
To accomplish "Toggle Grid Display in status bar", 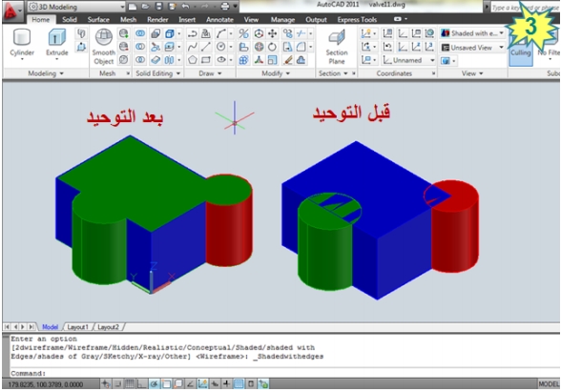I will click(x=130, y=384).
